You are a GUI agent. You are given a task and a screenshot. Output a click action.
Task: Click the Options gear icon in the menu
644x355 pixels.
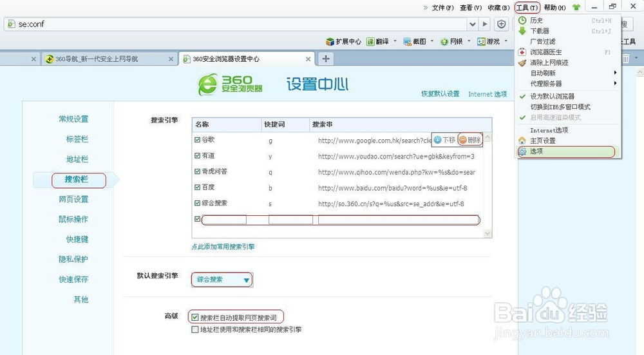pos(522,151)
